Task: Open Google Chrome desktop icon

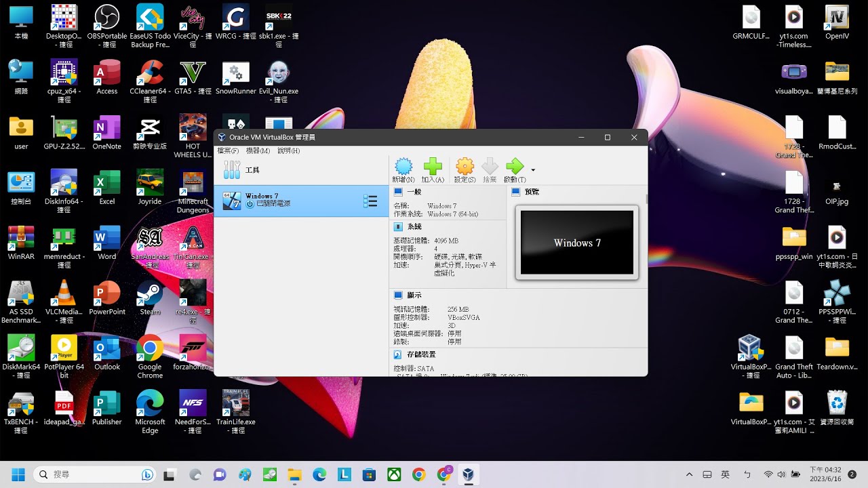Action: pyautogui.click(x=150, y=357)
